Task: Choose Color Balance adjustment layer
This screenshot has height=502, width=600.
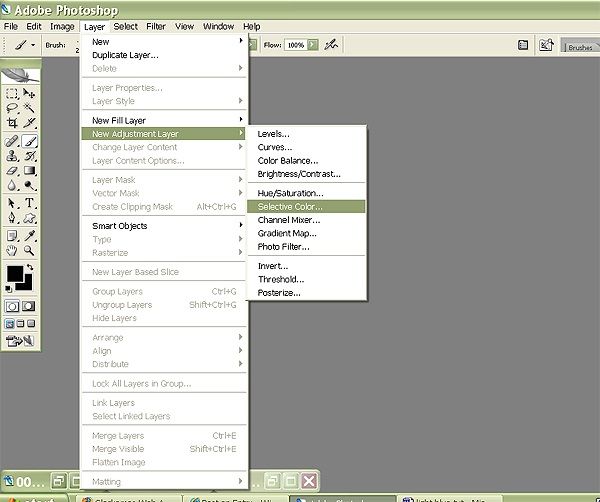Action: tap(306, 161)
